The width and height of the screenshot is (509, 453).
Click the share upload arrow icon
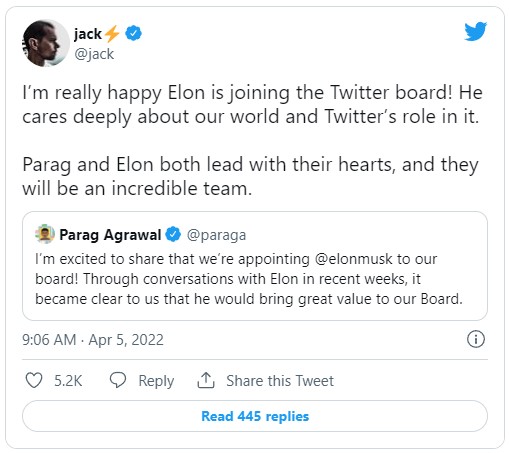point(206,380)
